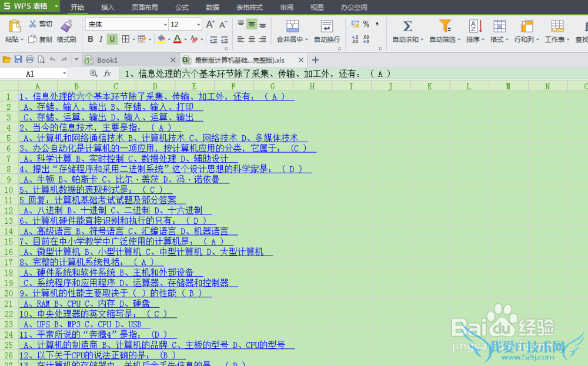Click Print Preview icon
The image size is (588, 366).
(x=41, y=59)
